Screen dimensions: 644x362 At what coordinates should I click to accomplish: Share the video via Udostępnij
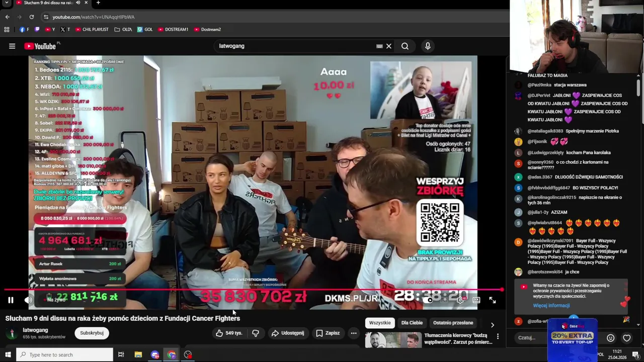pyautogui.click(x=287, y=333)
